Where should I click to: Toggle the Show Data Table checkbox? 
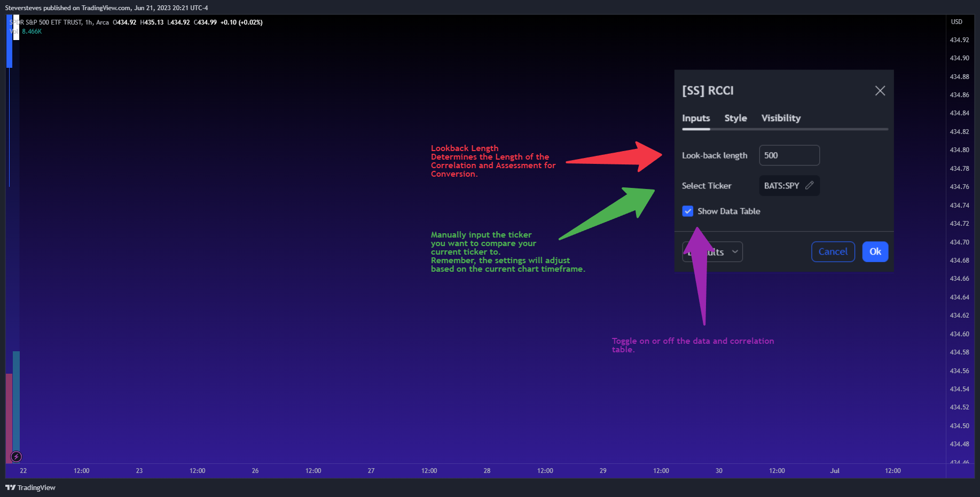688,211
